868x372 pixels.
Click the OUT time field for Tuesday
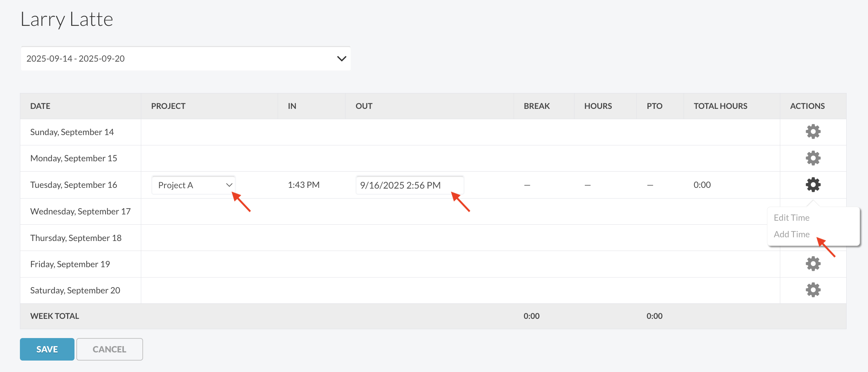[409, 185]
